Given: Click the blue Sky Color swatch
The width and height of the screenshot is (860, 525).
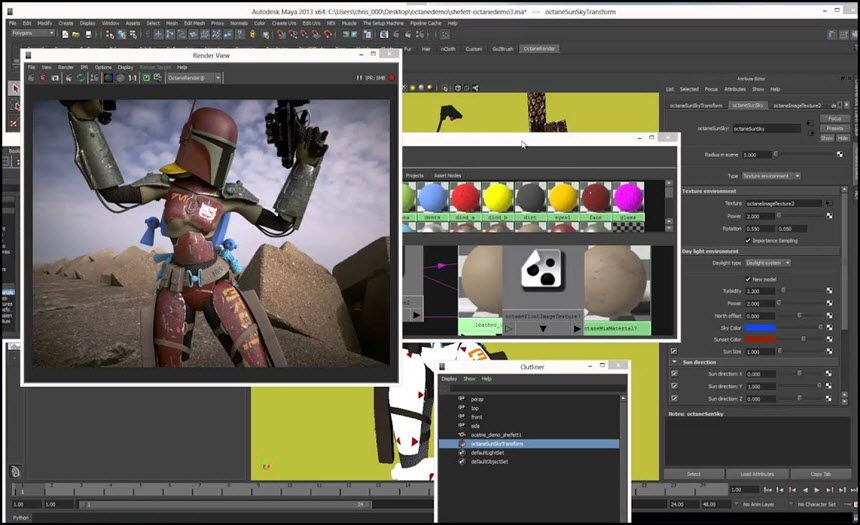Looking at the screenshot, I should click(760, 328).
